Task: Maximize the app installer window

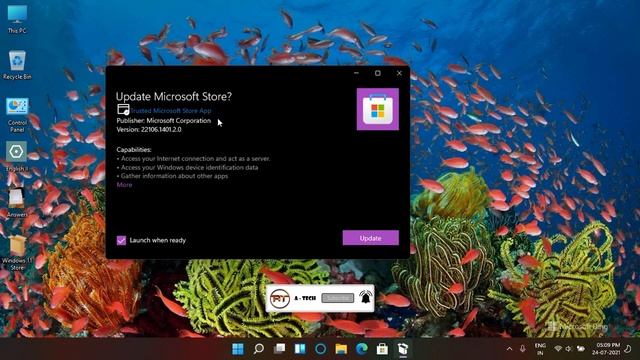Action: tap(378, 73)
